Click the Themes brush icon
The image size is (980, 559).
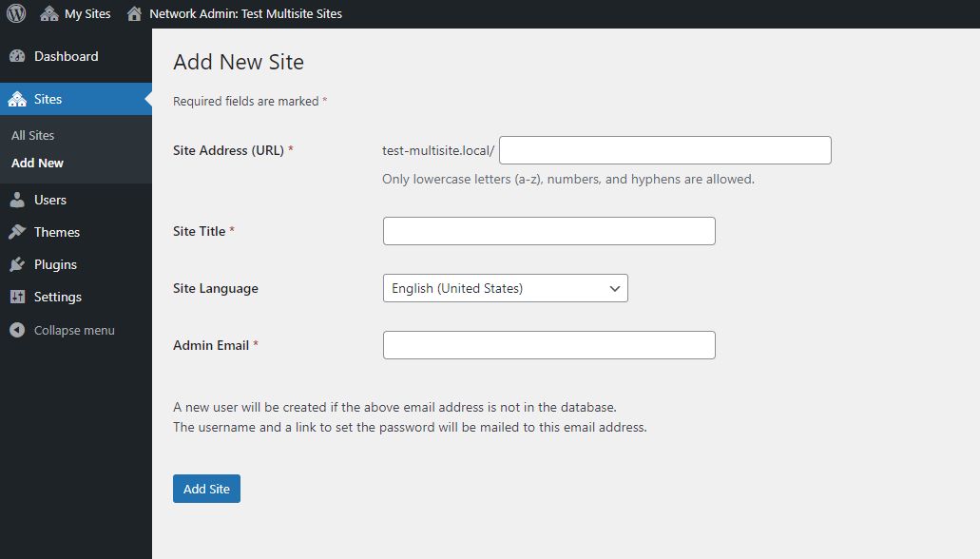17,232
